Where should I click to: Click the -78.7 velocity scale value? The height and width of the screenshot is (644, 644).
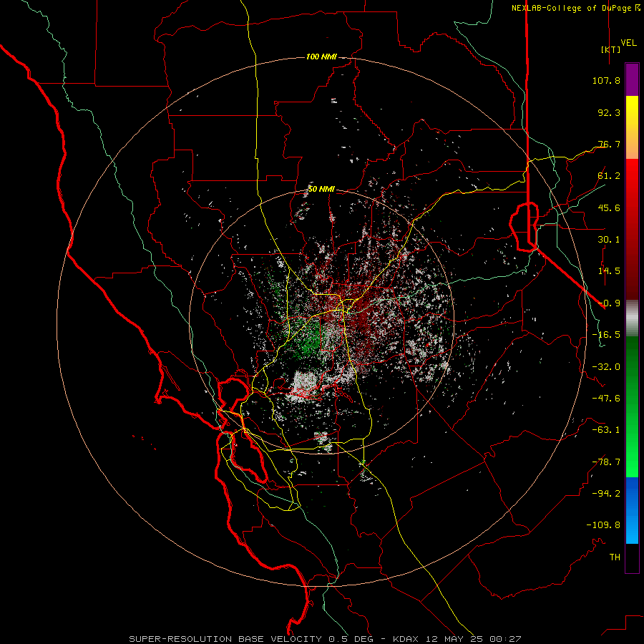point(606,462)
